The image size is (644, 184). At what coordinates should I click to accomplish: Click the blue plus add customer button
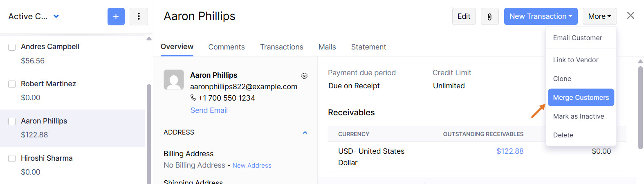pos(116,16)
